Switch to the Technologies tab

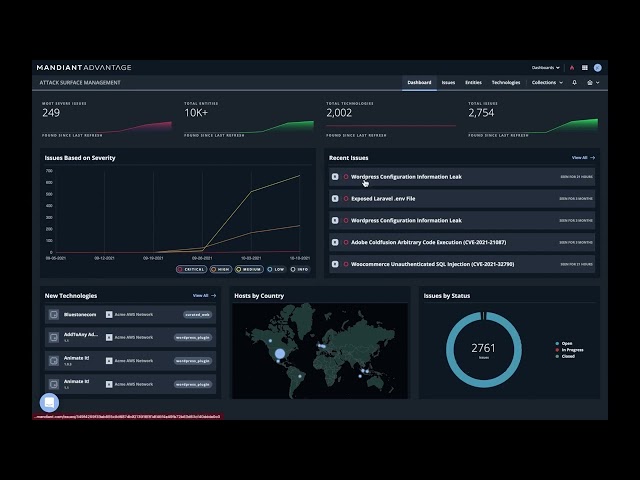pos(506,82)
